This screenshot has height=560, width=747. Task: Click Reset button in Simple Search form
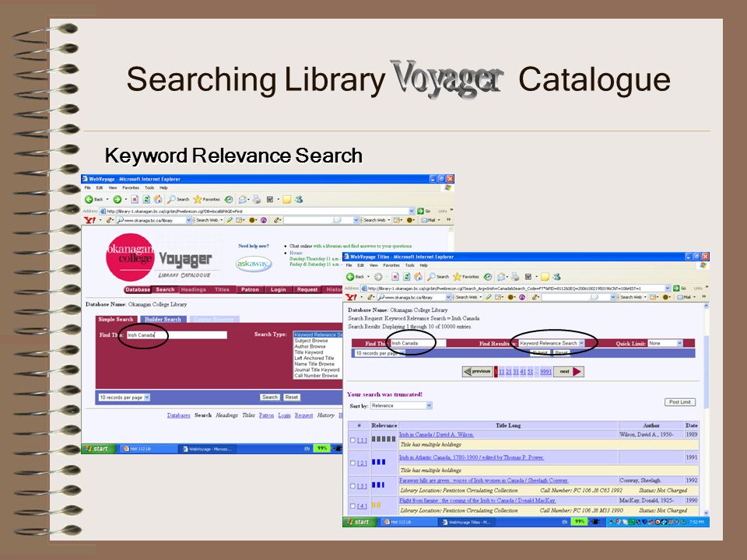click(292, 397)
